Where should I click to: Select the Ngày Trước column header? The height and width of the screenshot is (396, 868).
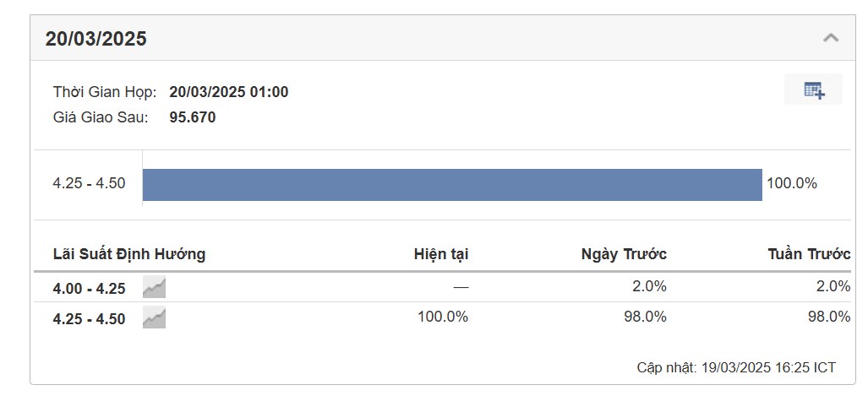click(624, 254)
